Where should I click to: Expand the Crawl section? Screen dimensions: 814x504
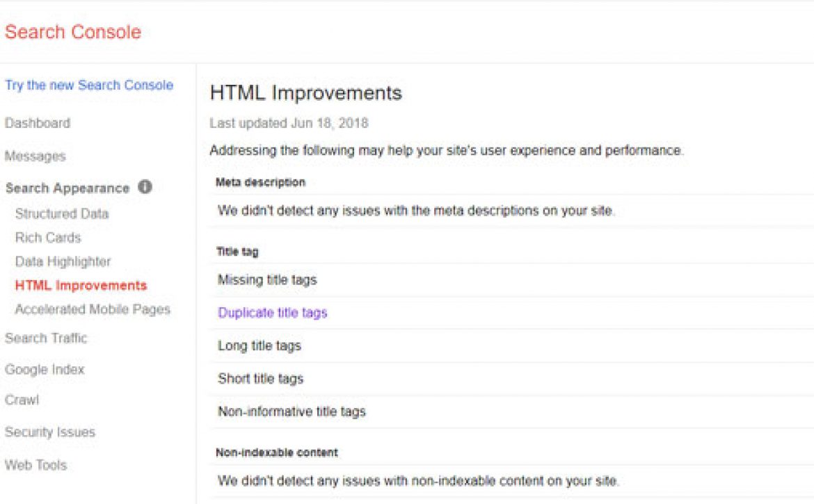(x=22, y=400)
